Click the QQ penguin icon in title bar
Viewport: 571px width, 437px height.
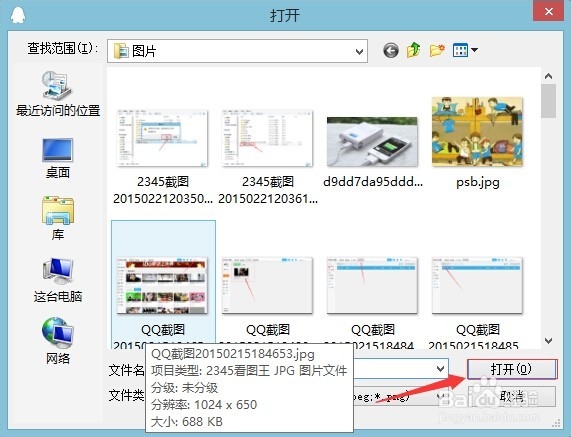coord(17,15)
